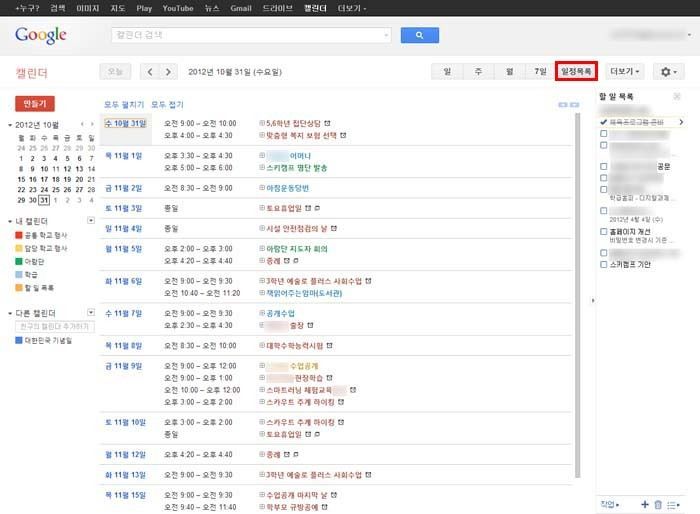The width and height of the screenshot is (700, 514).
Task: Open Gmail from the top bar
Action: [x=241, y=8]
